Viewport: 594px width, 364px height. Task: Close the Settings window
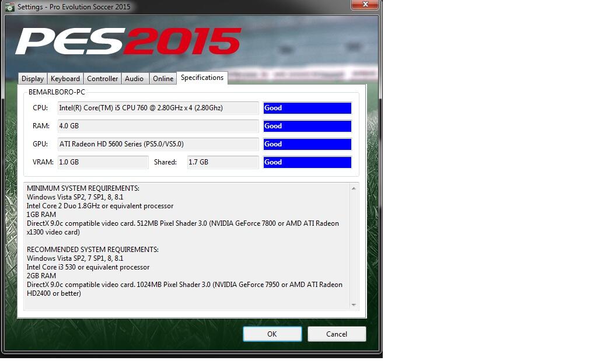coord(365,5)
